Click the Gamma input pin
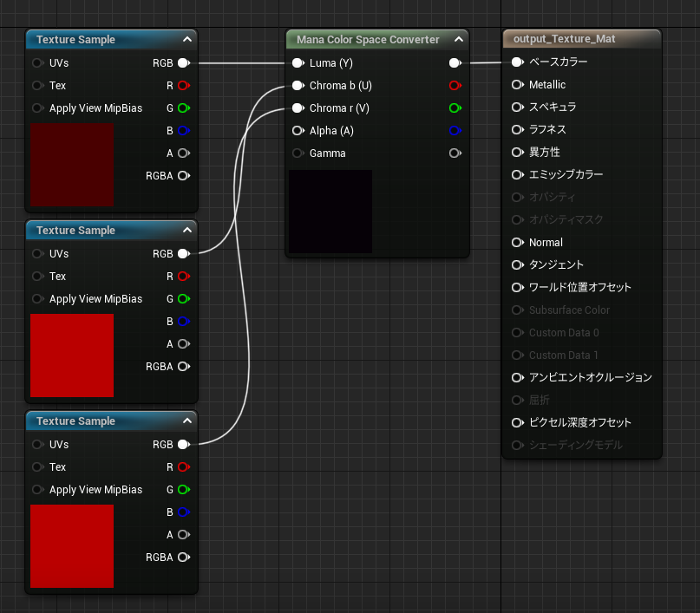 [298, 153]
